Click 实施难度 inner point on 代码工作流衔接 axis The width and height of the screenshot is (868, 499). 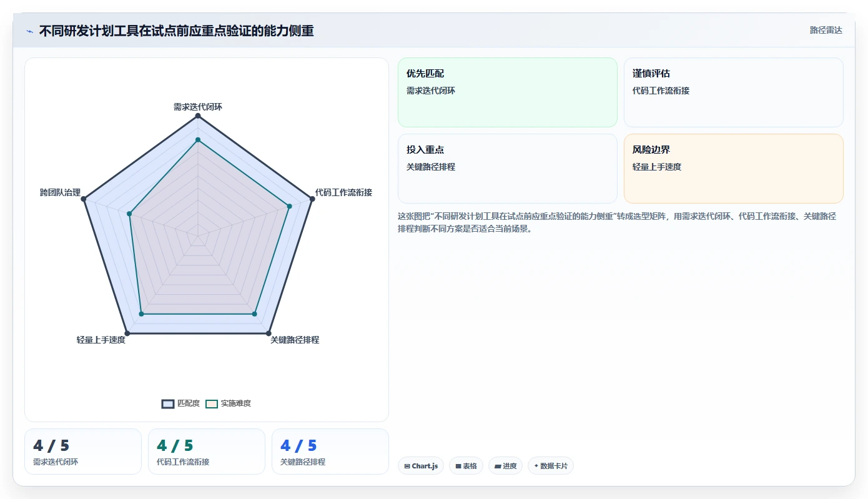pyautogui.click(x=289, y=206)
